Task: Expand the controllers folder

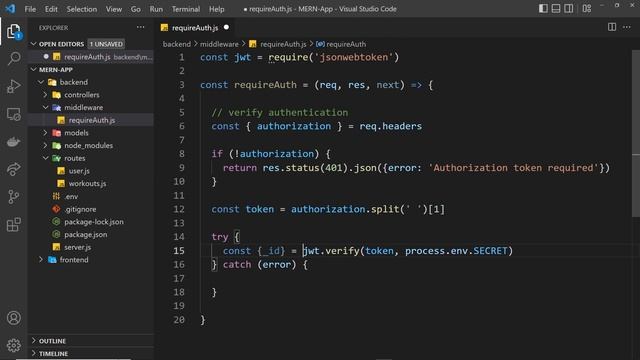Action: pos(45,95)
